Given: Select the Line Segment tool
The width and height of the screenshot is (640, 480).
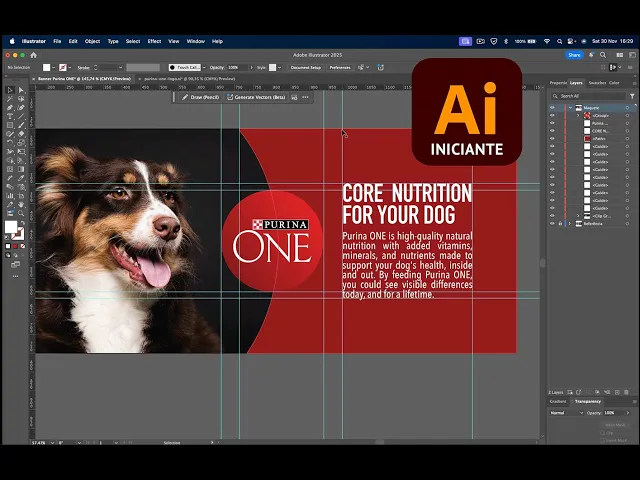Looking at the screenshot, I should (21, 117).
